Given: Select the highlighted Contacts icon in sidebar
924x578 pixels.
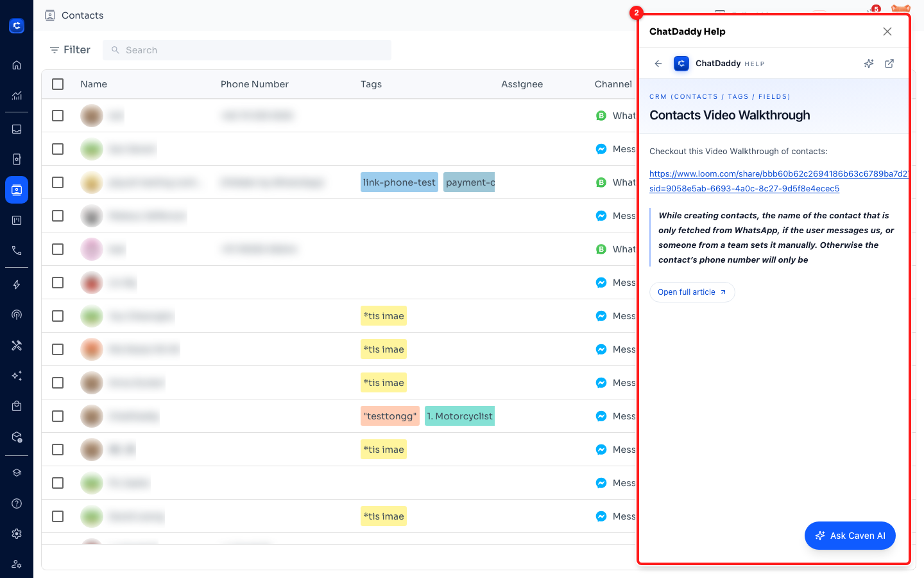Looking at the screenshot, I should [x=17, y=190].
